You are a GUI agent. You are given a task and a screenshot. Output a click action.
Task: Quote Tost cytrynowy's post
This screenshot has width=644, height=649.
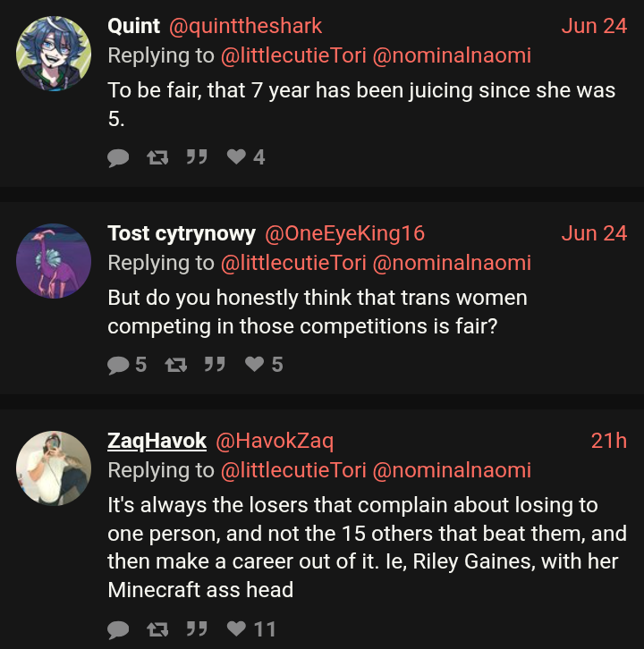(214, 365)
